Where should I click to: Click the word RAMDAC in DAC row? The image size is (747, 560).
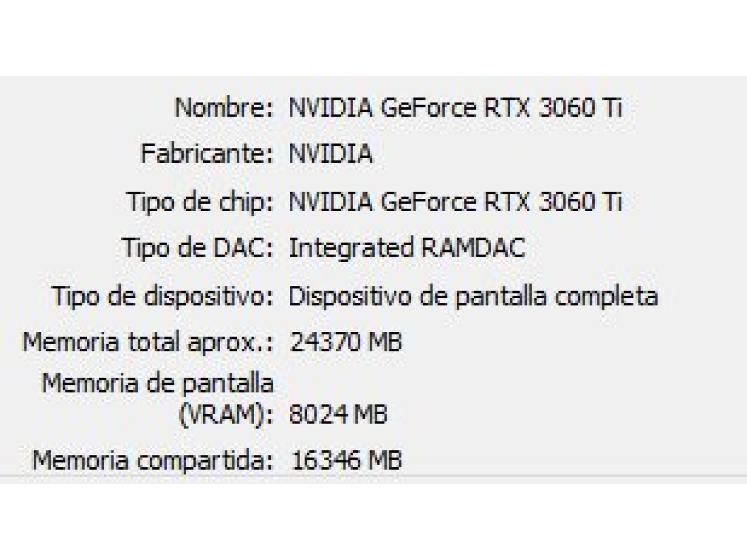click(x=473, y=248)
